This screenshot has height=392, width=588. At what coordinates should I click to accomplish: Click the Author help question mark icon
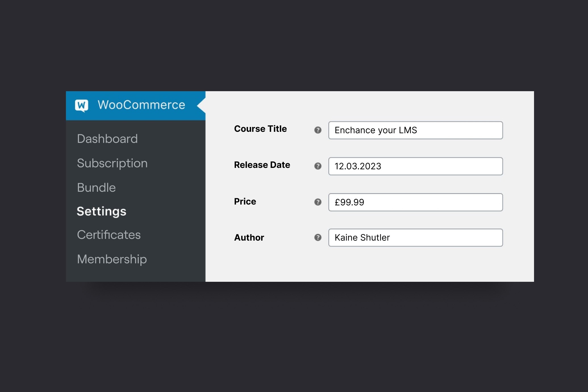[318, 237]
